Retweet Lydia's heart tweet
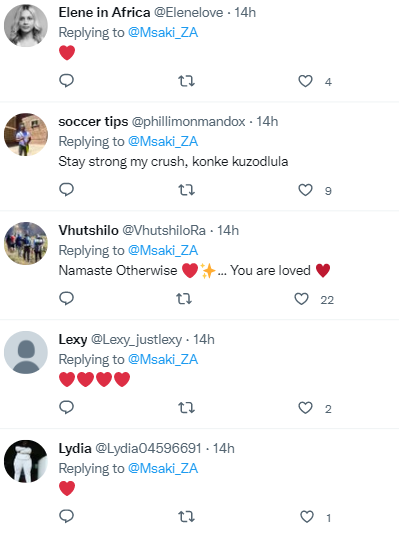399x536 pixels. tap(186, 517)
